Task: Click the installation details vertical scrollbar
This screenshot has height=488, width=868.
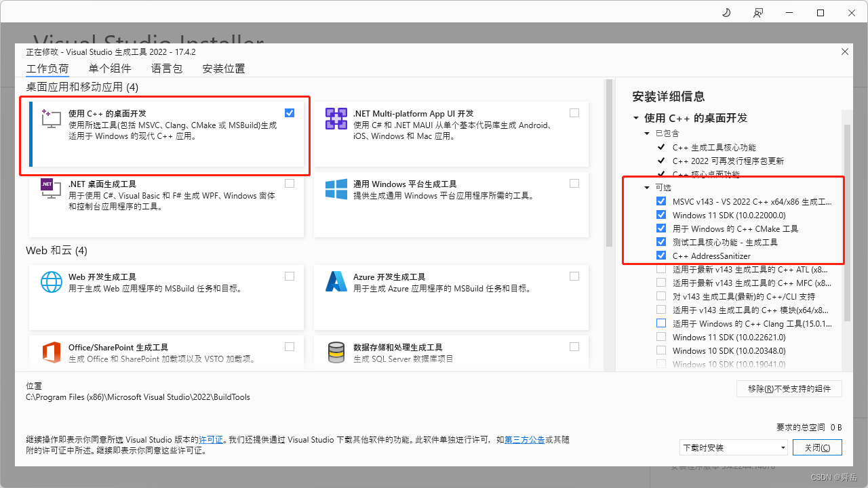Action: click(x=847, y=222)
